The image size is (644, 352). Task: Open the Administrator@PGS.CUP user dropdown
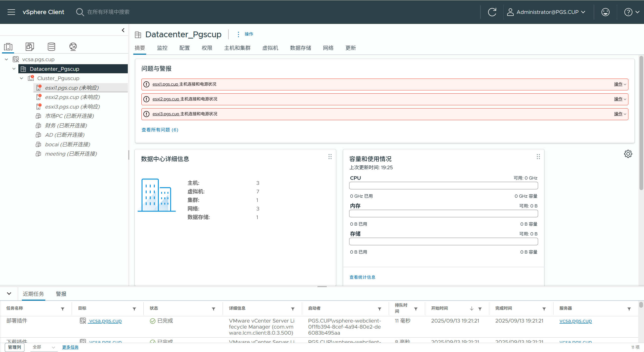tap(547, 12)
